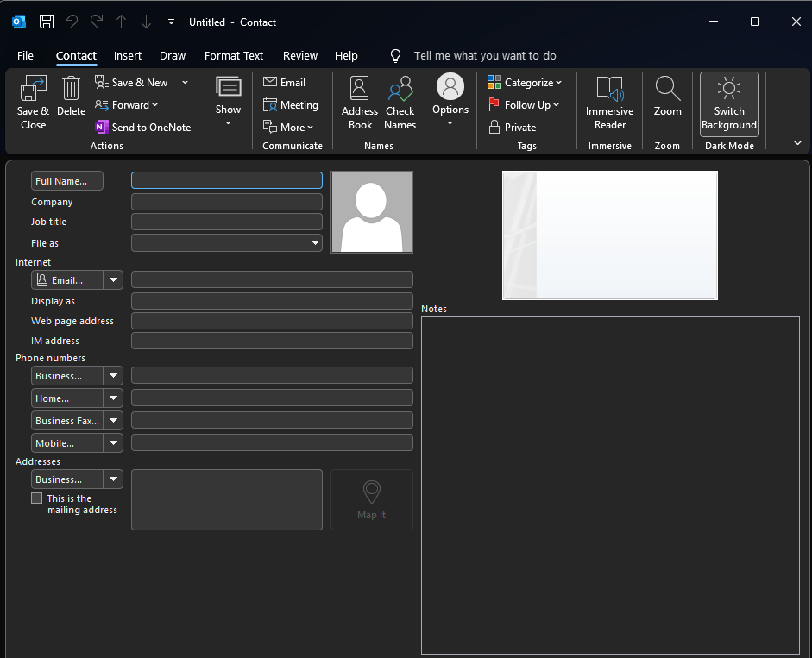The image size is (812, 658).
Task: Open the Insert ribbon tab
Action: pyautogui.click(x=128, y=55)
